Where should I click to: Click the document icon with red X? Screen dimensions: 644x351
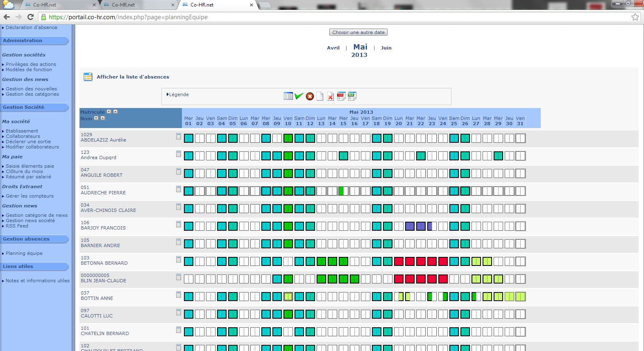click(330, 96)
